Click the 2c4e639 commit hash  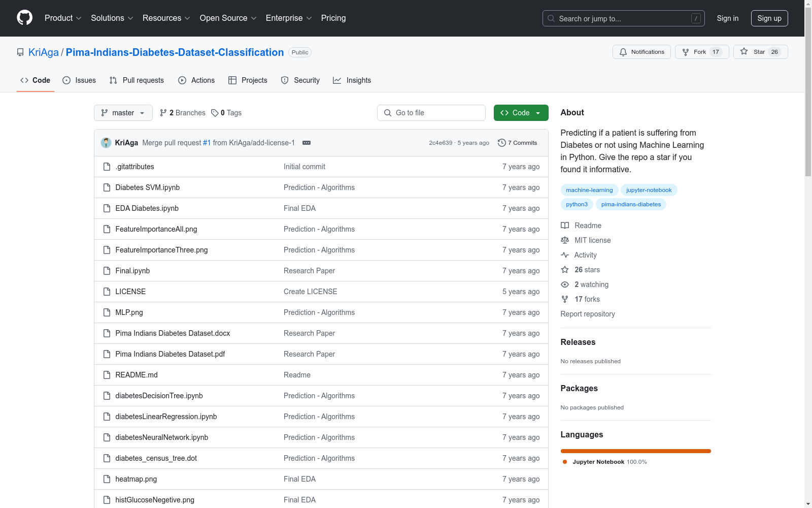tap(441, 143)
